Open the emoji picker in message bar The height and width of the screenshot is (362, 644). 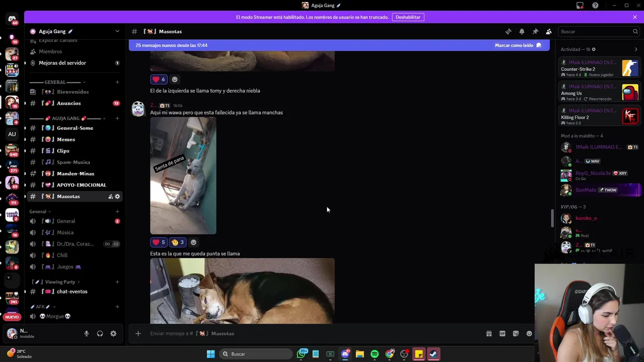529,333
